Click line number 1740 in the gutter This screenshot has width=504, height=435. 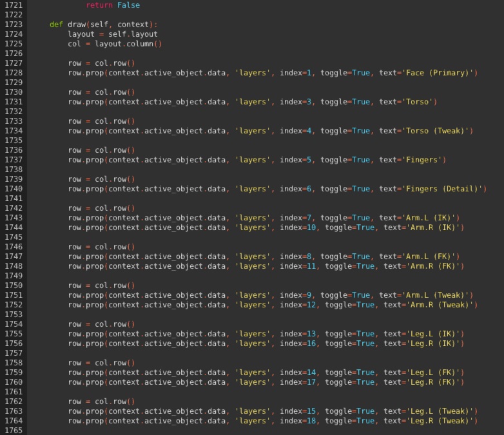(x=13, y=189)
